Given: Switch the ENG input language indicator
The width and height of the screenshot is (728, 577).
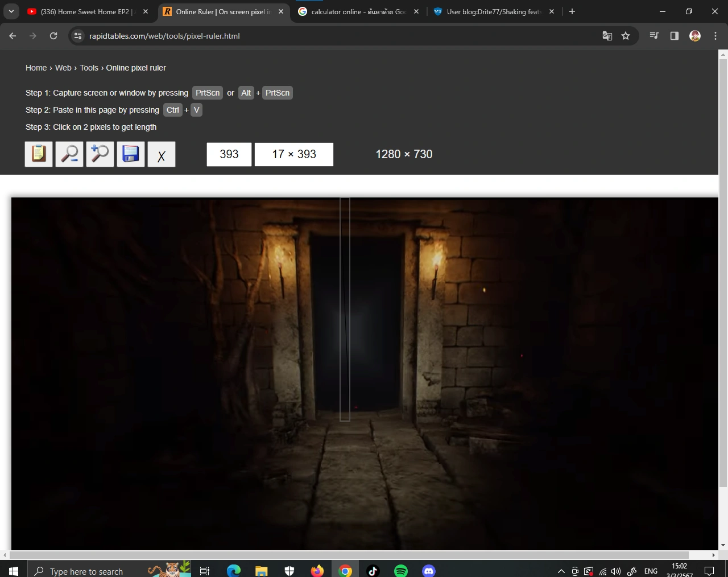Looking at the screenshot, I should (x=651, y=571).
